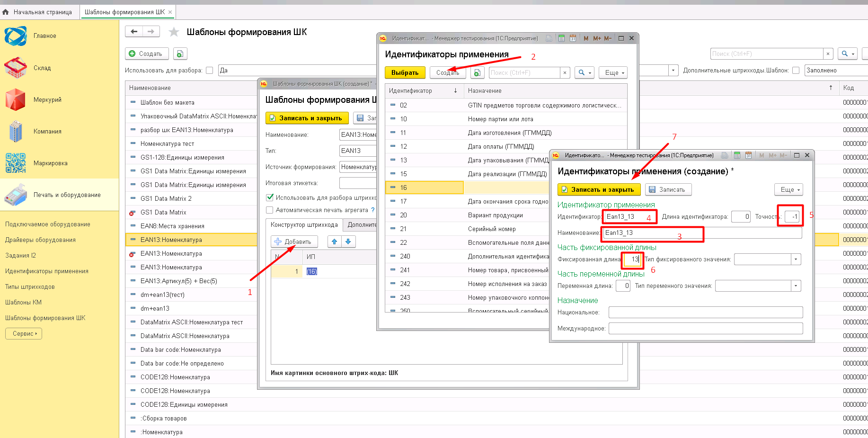This screenshot has height=438, width=868.
Task: Sort by the Идентификатор column arrow
Action: click(455, 90)
